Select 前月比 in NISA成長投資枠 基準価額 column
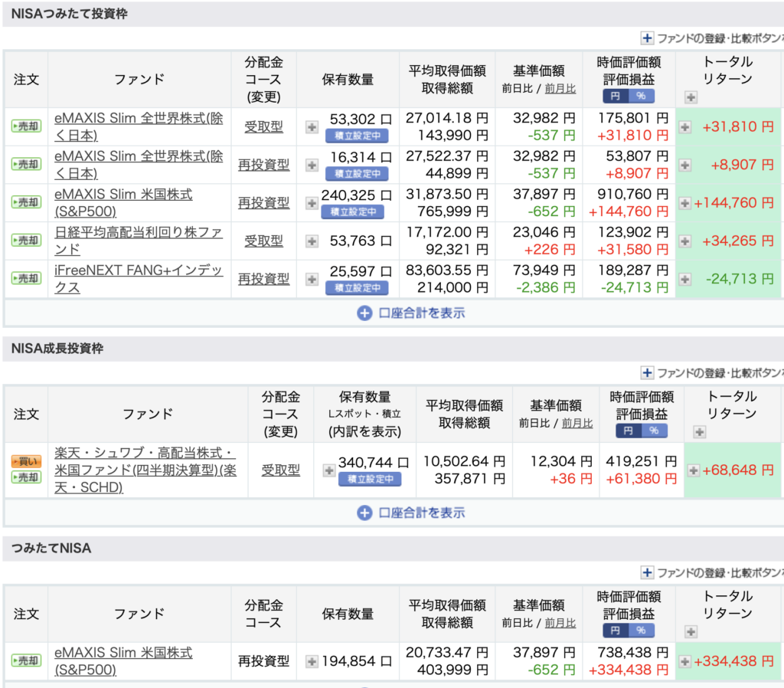The image size is (784, 688). (x=577, y=423)
